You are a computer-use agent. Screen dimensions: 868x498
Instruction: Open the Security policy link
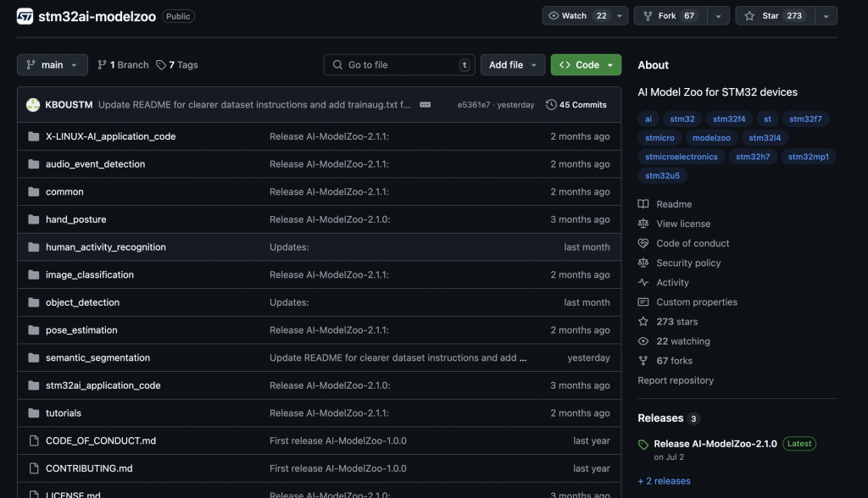coord(688,263)
